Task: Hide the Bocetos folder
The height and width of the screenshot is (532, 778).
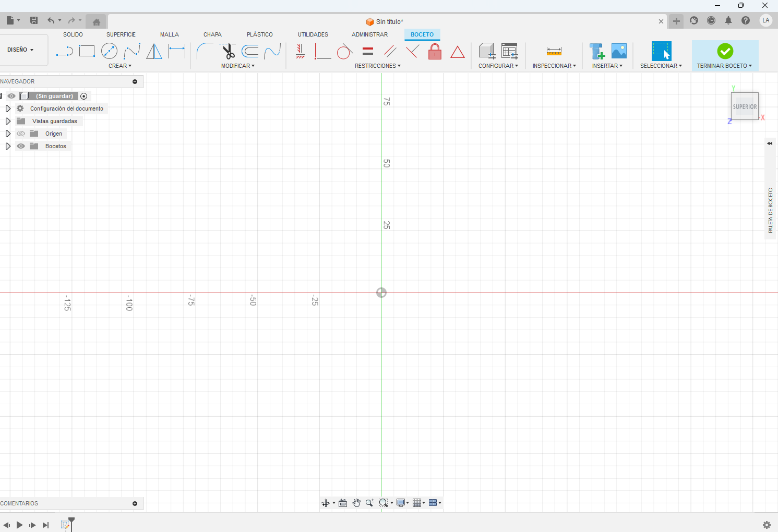Action: (x=21, y=146)
